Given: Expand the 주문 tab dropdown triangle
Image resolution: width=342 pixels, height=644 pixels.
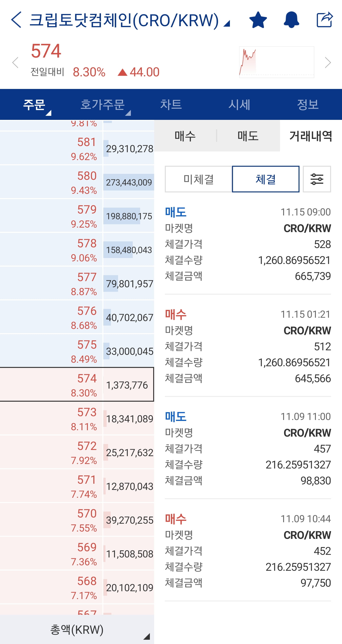Looking at the screenshot, I should pos(48,113).
